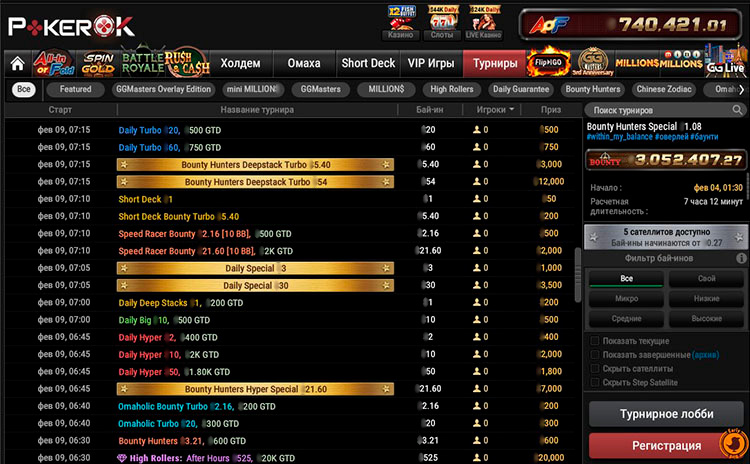Sort by the Старт column header
Image resolution: width=750 pixels, height=464 pixels.
60,110
